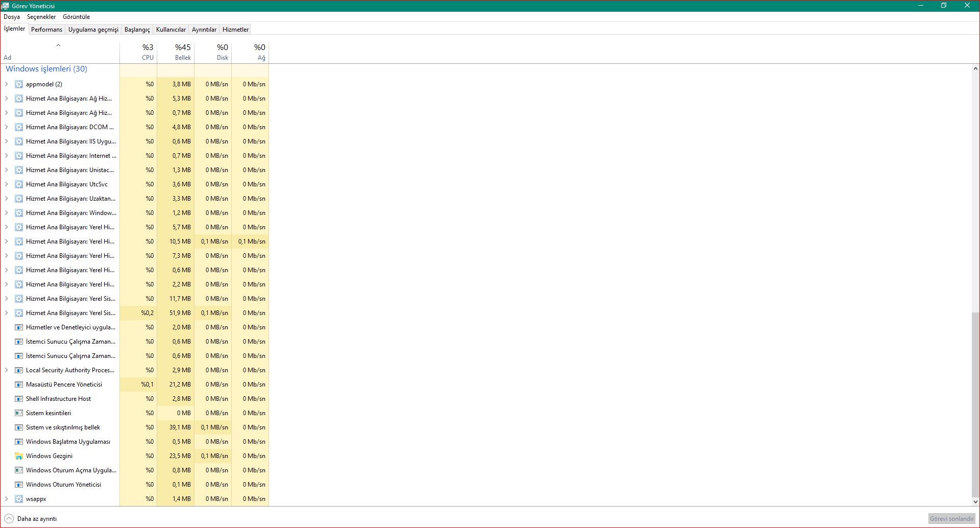This screenshot has height=528, width=980.
Task: Click the Hizmet Ana Bilgisayarı: DCOM process icon
Action: [19, 127]
